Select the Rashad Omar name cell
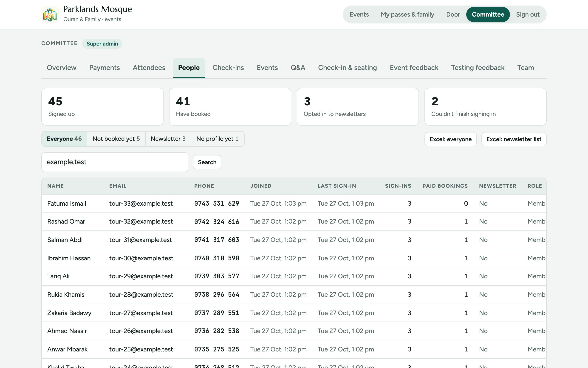This screenshot has width=588, height=368. click(66, 221)
